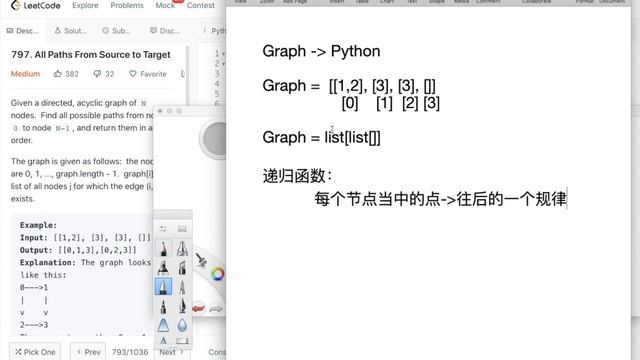Viewport: 640px width, 360px height.
Task: Select the felt tip pen brush
Action: click(x=163, y=306)
